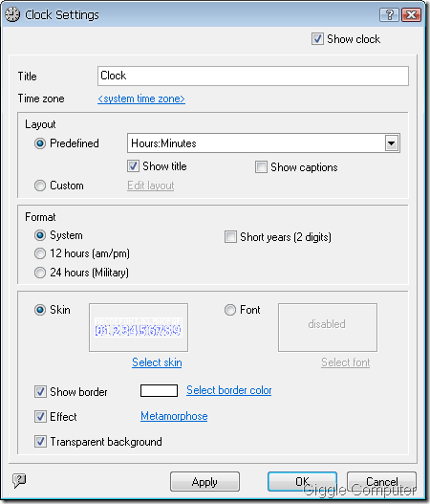The height and width of the screenshot is (504, 430).
Task: Open the help balloon icon at bottom left
Action: [x=19, y=481]
